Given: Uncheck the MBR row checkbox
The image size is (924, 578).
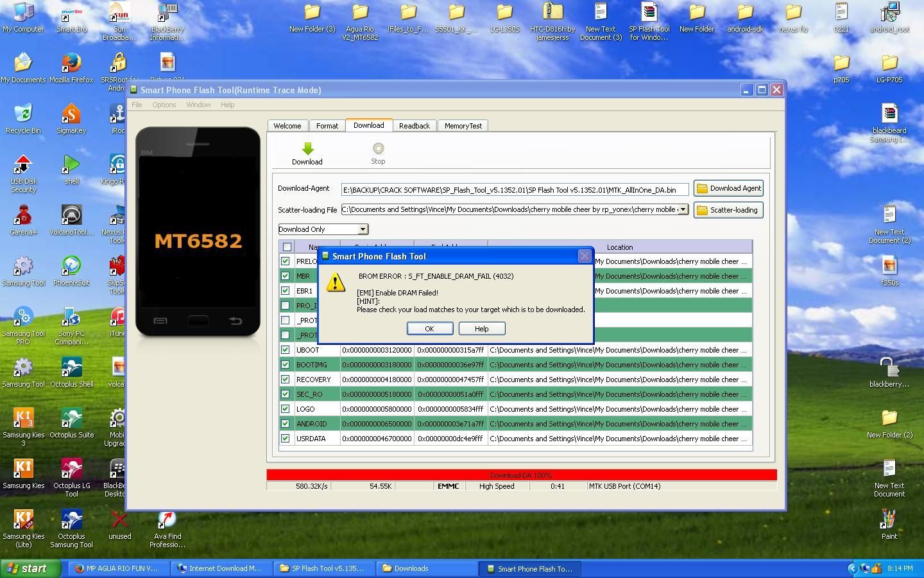Looking at the screenshot, I should [286, 276].
